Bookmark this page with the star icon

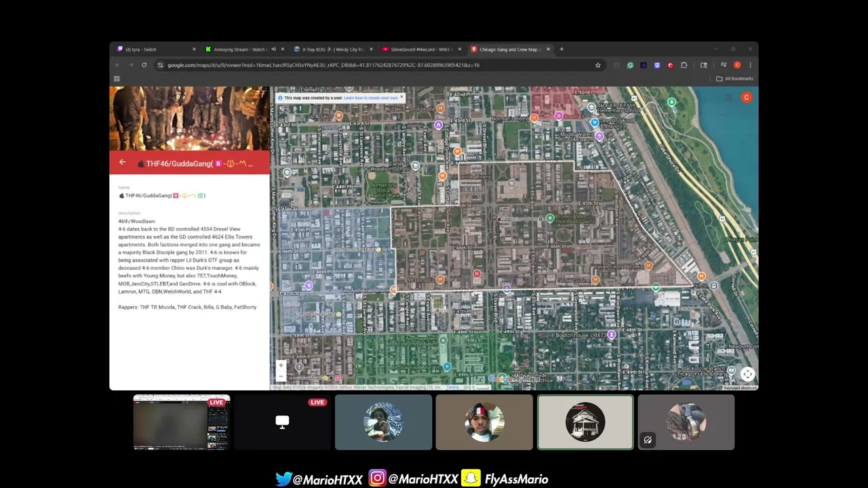pyautogui.click(x=597, y=65)
